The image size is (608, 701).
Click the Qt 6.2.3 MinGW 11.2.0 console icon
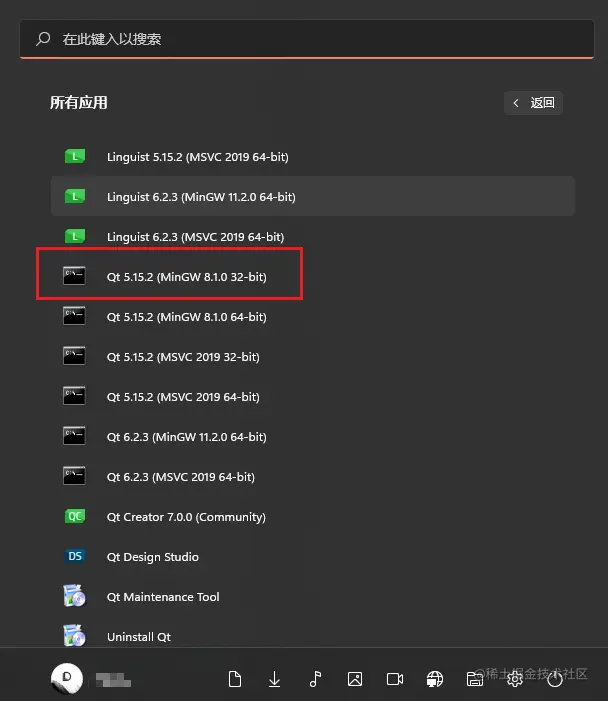tap(74, 436)
